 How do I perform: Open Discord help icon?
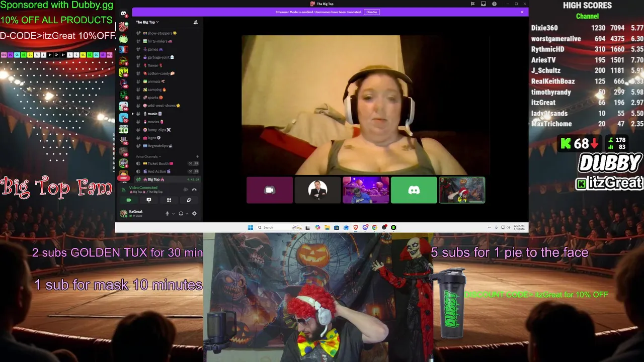click(495, 4)
